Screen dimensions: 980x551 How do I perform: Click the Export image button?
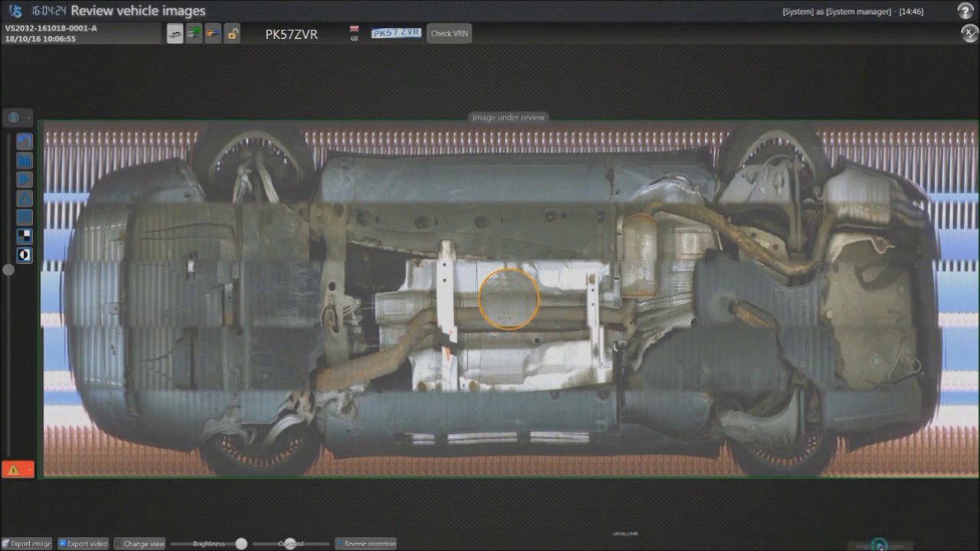(x=27, y=543)
